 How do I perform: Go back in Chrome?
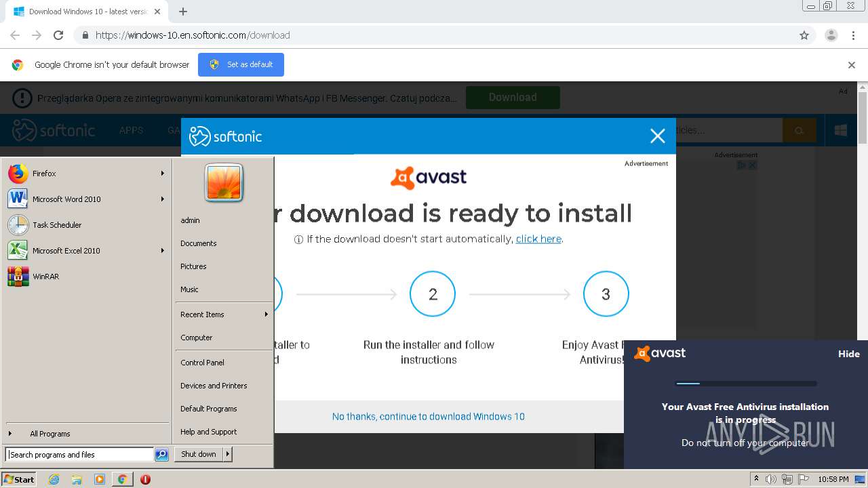(15, 35)
